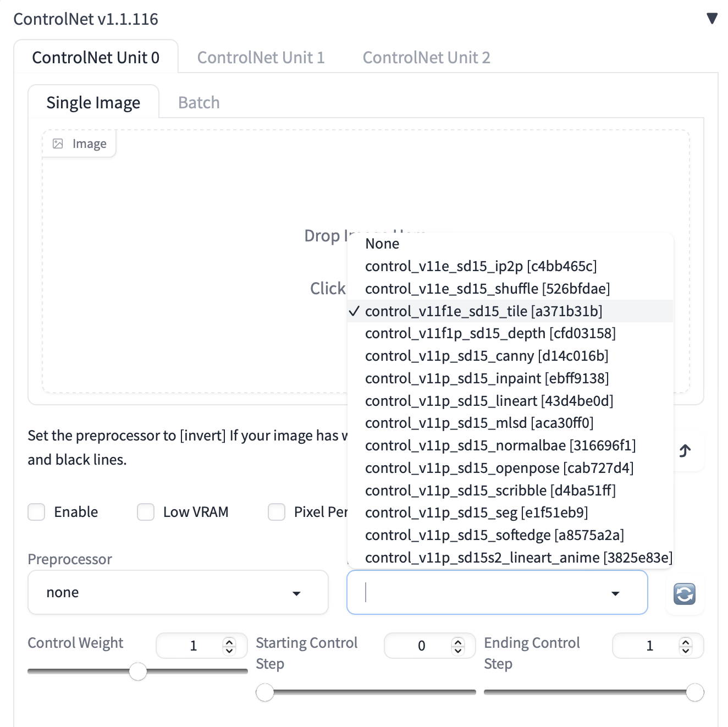Screen dimensions: 728x727
Task: Enable the ControlNet unit
Action: 36,512
